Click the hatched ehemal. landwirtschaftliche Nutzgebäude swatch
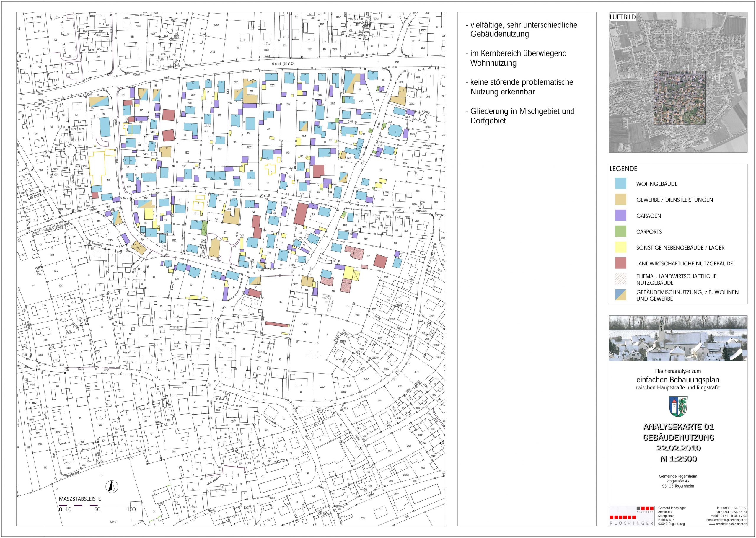756x538 pixels. pyautogui.click(x=620, y=279)
